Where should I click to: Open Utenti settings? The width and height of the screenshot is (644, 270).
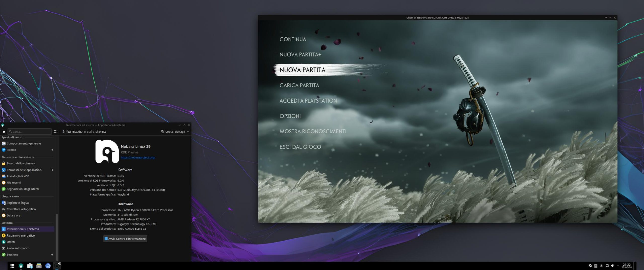tap(27, 242)
